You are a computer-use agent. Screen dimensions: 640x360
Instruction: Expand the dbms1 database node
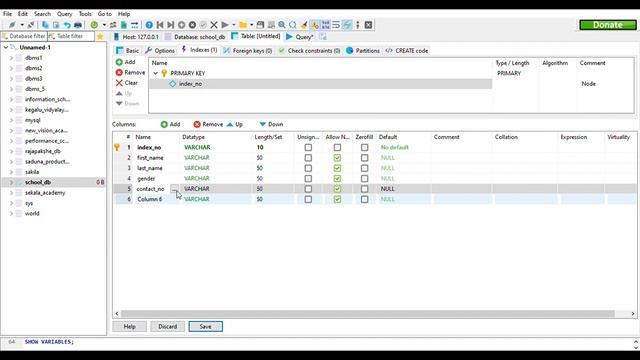(x=11, y=58)
